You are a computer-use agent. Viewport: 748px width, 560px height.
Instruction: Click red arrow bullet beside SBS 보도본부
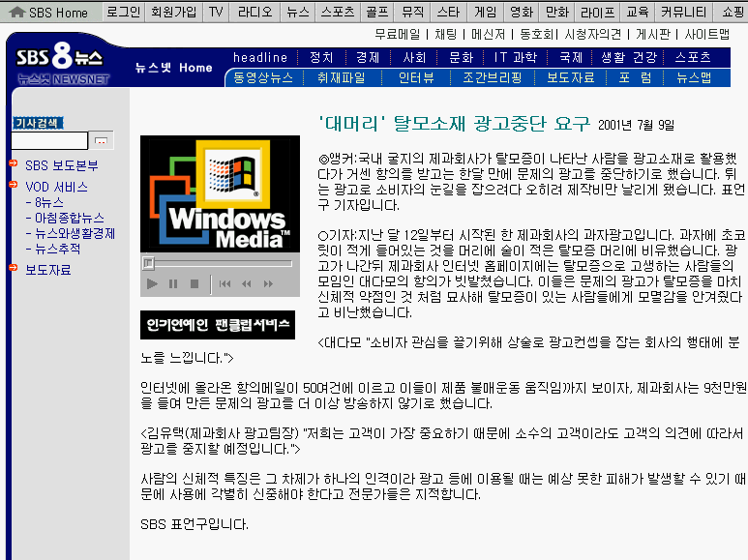14,163
